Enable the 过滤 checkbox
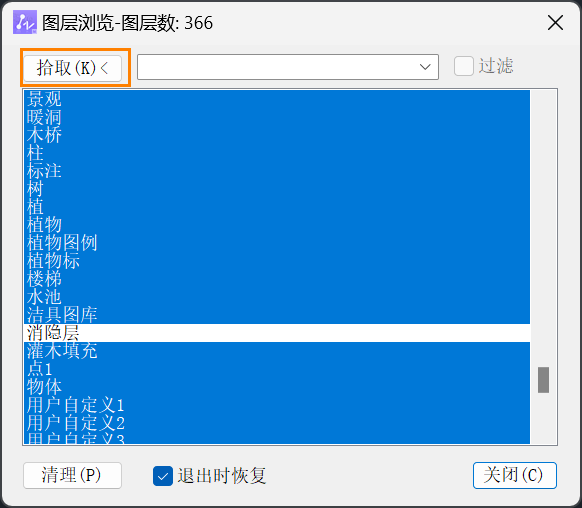582x508 pixels. coord(464,66)
